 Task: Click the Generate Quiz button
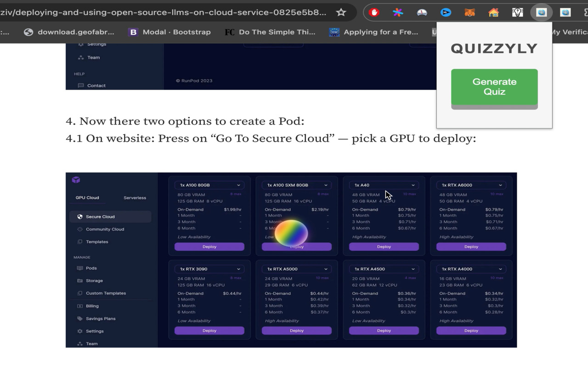coord(494,87)
